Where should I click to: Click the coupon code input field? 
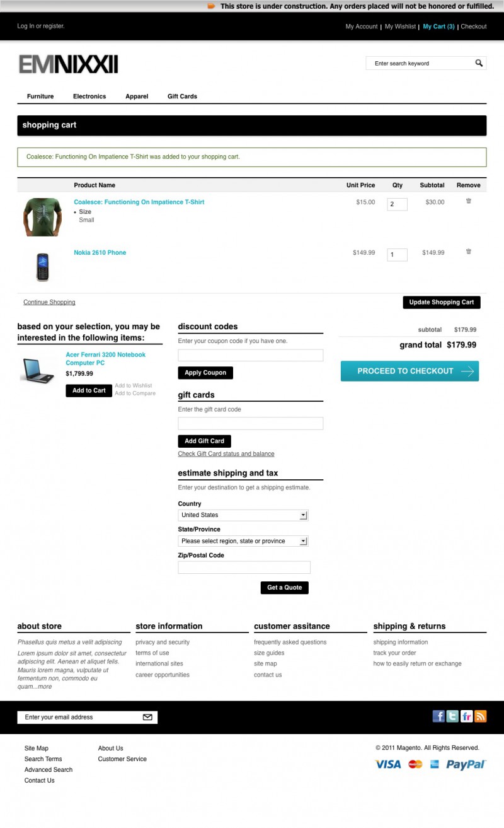251,355
